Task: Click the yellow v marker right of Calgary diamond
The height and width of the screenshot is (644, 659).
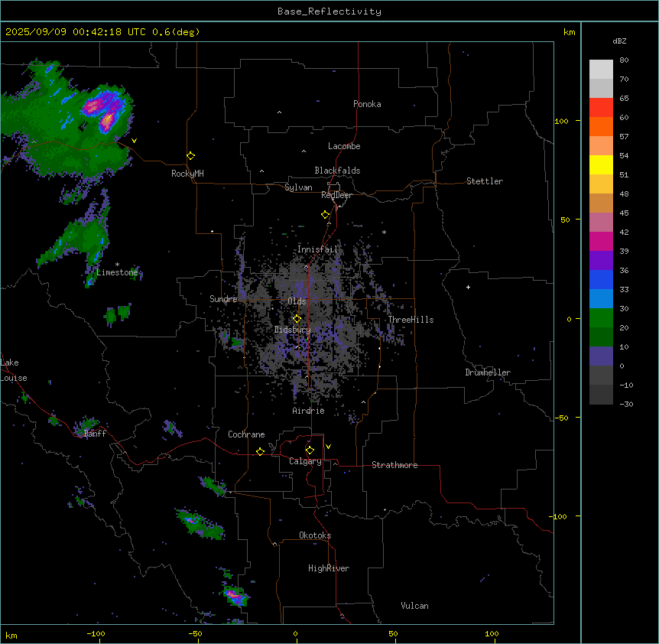Action: coord(328,447)
